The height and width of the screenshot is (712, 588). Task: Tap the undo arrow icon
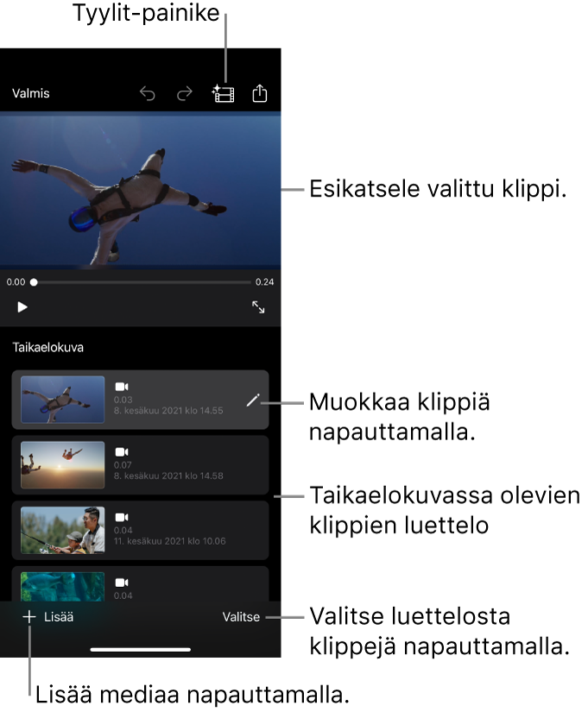[x=148, y=94]
